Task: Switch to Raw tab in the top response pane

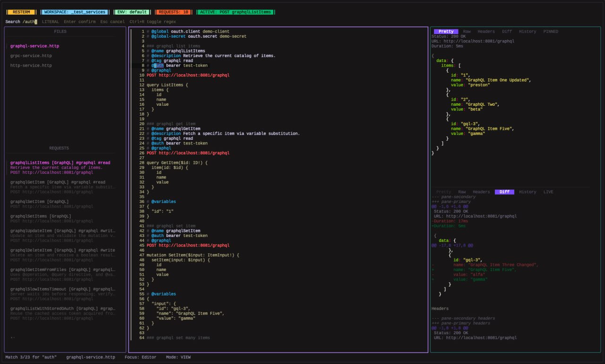Action: [x=467, y=32]
